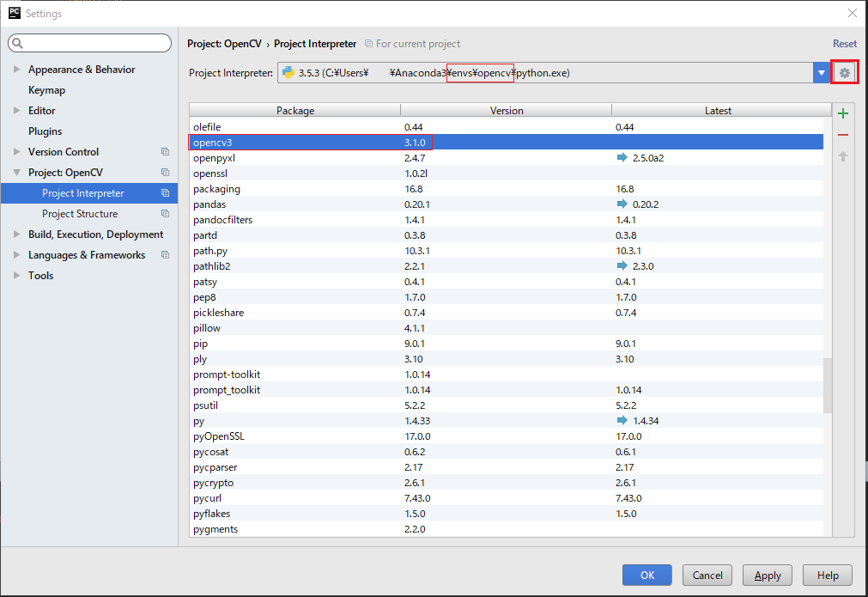Click the OK button
868x597 pixels.
646,576
